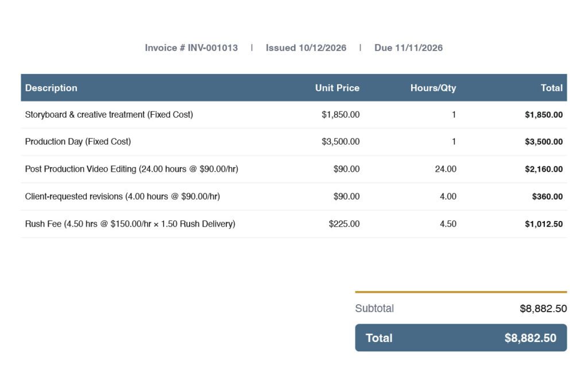
Task: Click the $1,850.00 unit price cell
Action: tap(341, 115)
